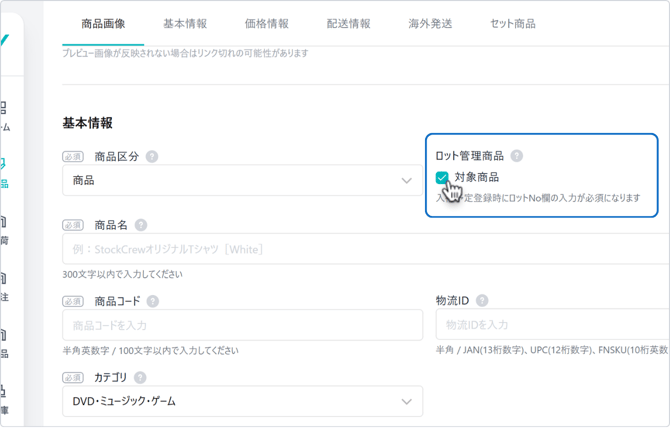
Task: Open the 基本情報 tab
Action: pyautogui.click(x=185, y=24)
